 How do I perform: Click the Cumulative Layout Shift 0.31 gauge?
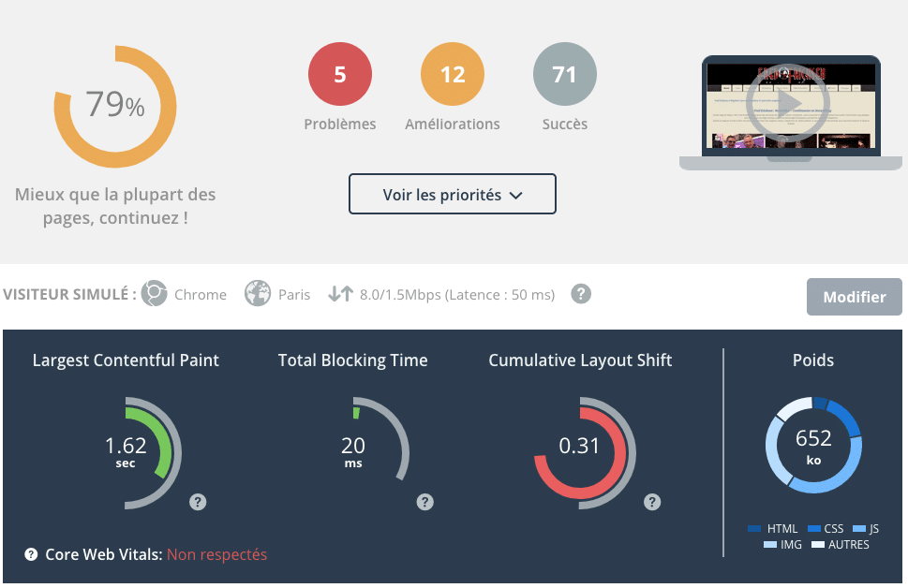click(579, 451)
